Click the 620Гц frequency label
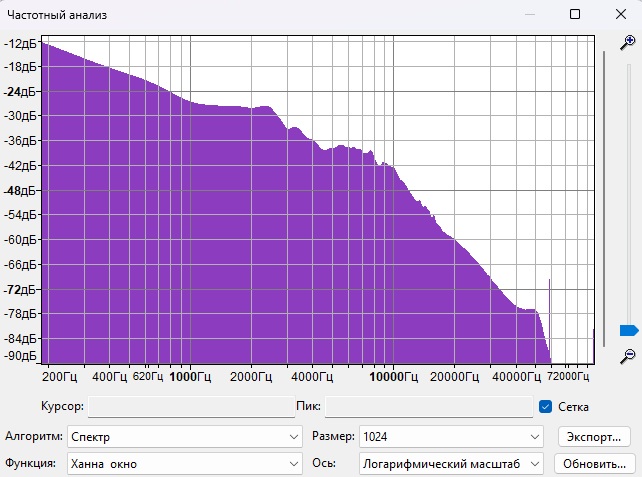Image resolution: width=642 pixels, height=477 pixels. coord(148,376)
